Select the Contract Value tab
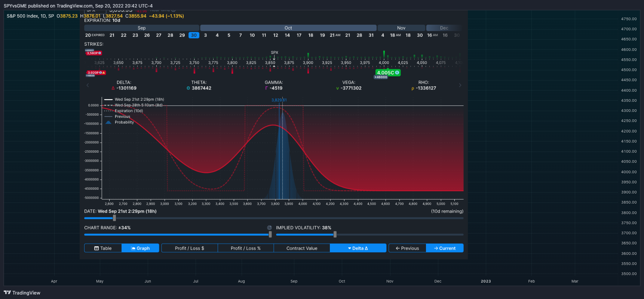Viewport: 644px width, 299px height. [302, 248]
